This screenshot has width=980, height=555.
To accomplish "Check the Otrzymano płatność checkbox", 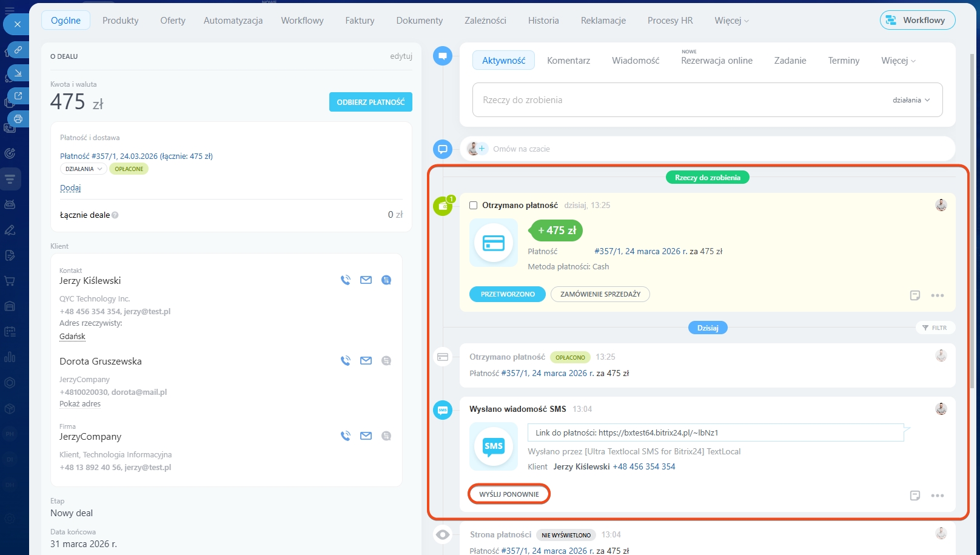I will (x=474, y=206).
